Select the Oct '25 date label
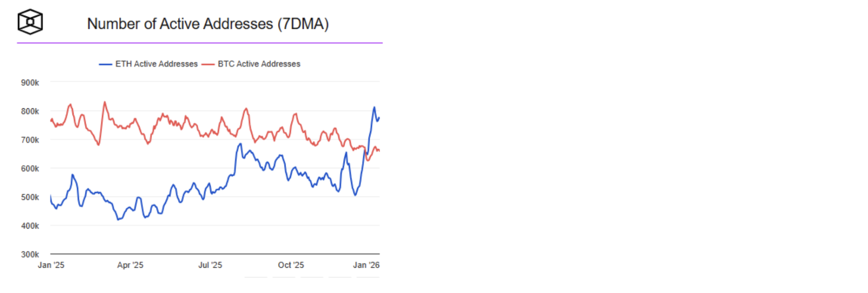Viewport: 868px width, 293px height. [291, 265]
